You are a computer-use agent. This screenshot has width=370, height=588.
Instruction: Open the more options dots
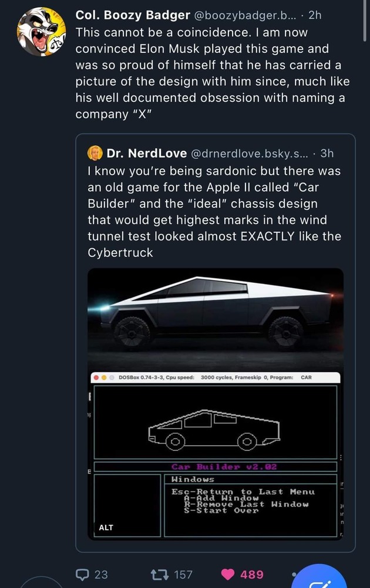pos(294,574)
